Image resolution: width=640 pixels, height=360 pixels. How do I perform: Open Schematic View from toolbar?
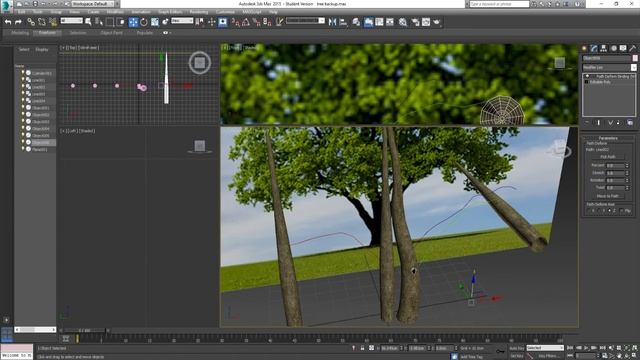(390, 22)
